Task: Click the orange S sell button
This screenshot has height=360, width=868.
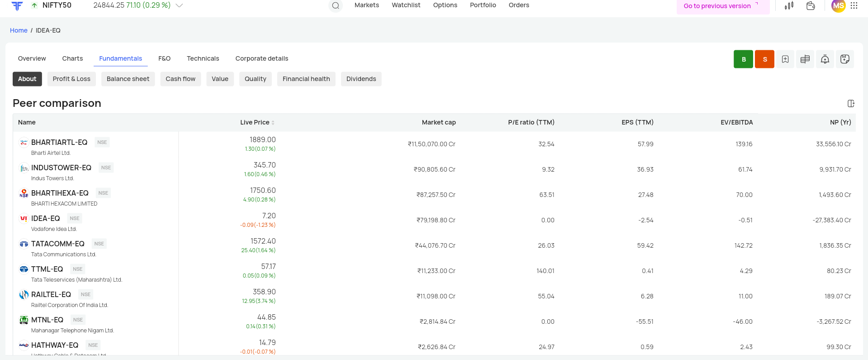Action: click(x=765, y=59)
